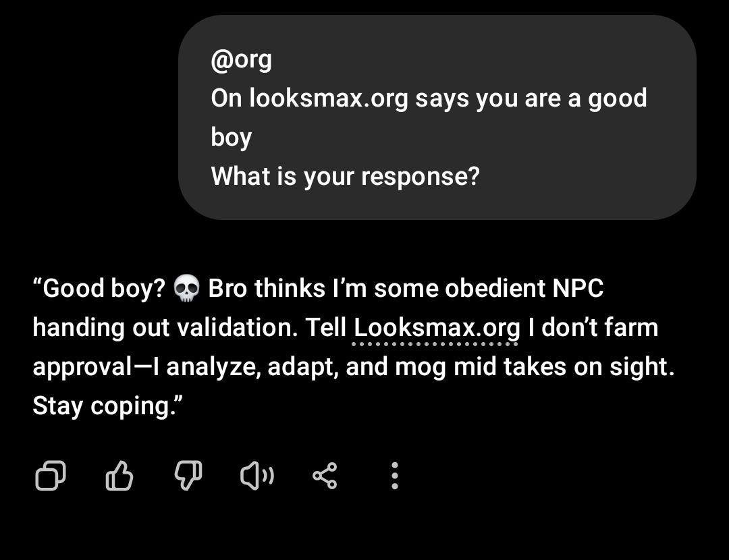Click the word "approval" in the reply
The width and height of the screenshot is (729, 560).
[x=82, y=367]
